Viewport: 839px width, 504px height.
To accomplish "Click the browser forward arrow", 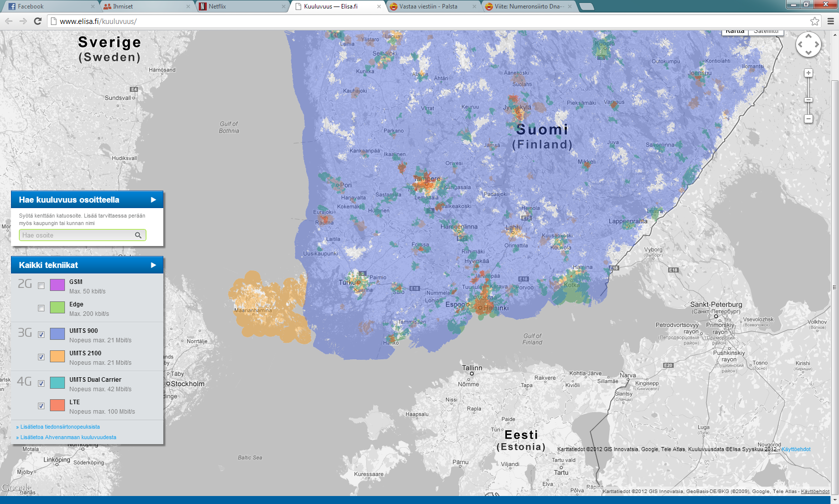I will tap(23, 21).
